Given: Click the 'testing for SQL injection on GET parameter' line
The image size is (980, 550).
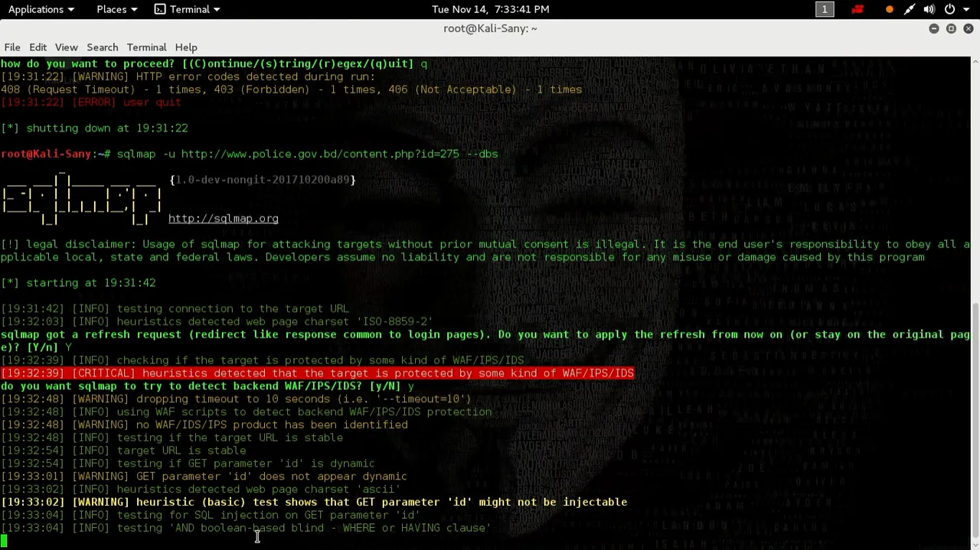Looking at the screenshot, I should (x=210, y=515).
